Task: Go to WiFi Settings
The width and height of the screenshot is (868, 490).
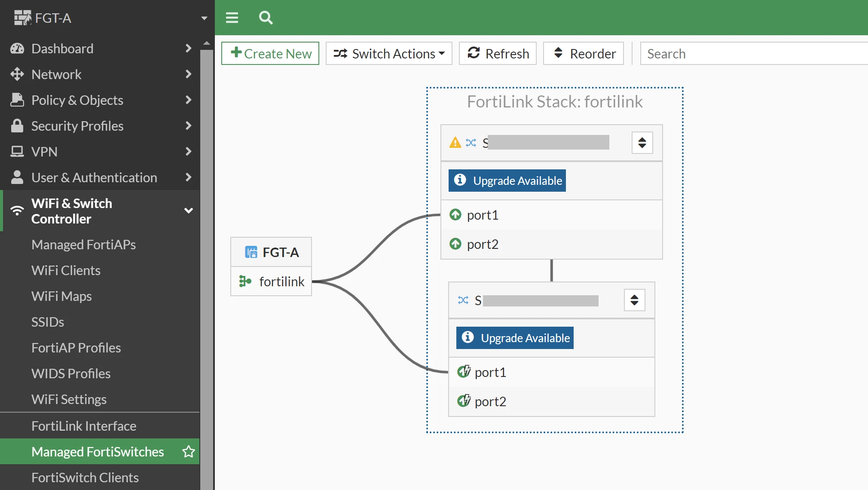Action: 69,399
